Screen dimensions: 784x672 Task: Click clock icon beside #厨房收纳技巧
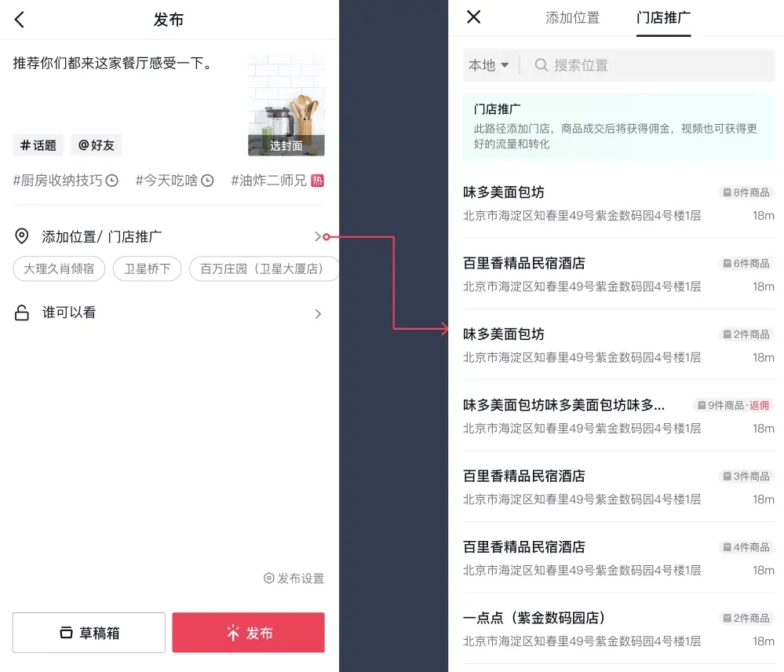point(112,181)
